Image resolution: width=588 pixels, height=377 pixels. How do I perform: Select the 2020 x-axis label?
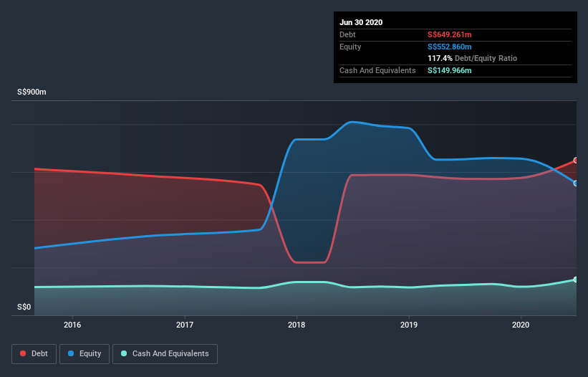pyautogui.click(x=521, y=325)
